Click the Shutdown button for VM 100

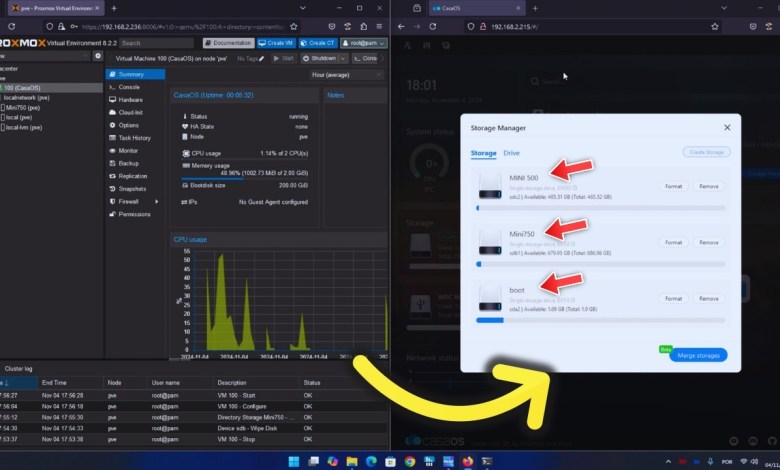[x=319, y=59]
